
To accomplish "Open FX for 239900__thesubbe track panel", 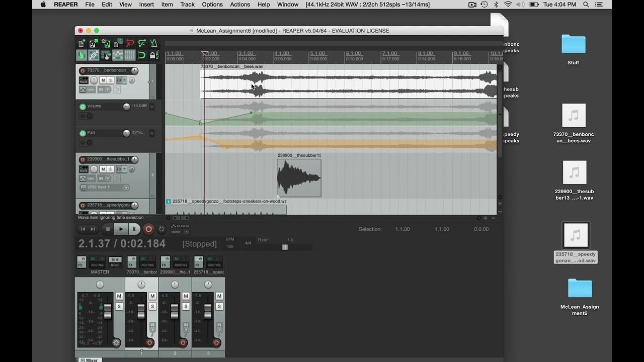I will [x=120, y=169].
